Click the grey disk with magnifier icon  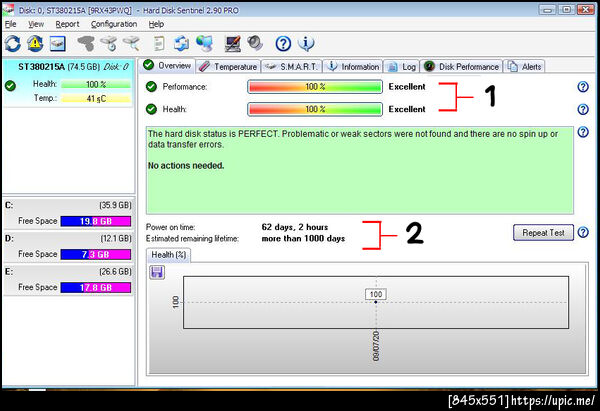[x=131, y=43]
